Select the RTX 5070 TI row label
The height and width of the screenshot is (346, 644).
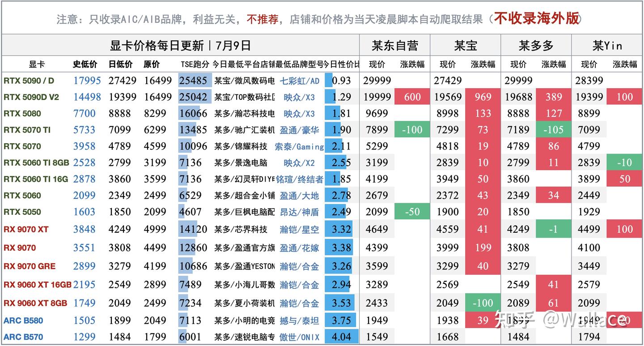point(27,130)
